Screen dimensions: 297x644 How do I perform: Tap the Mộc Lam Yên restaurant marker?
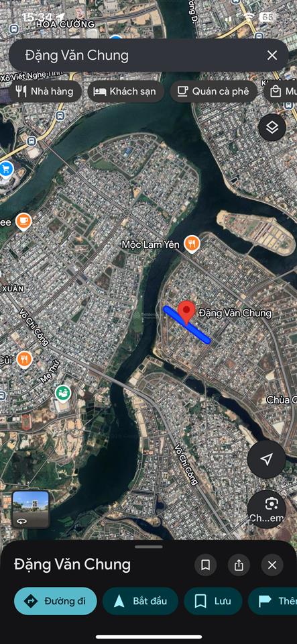[x=192, y=244]
